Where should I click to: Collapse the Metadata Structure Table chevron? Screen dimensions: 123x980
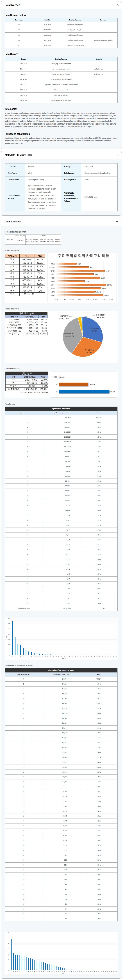(x=117, y=155)
